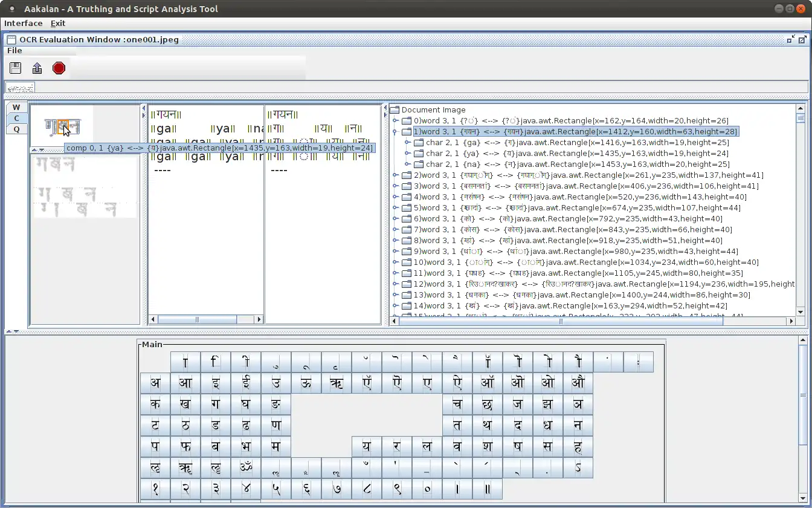This screenshot has height=508, width=812.
Task: Click the ि matra key in top row
Action: click(x=216, y=362)
